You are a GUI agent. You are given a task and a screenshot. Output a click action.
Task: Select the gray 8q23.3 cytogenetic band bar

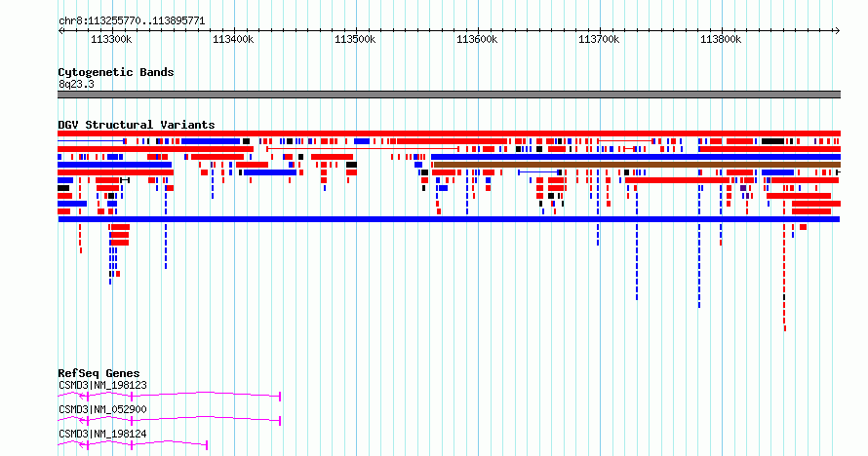[x=449, y=95]
